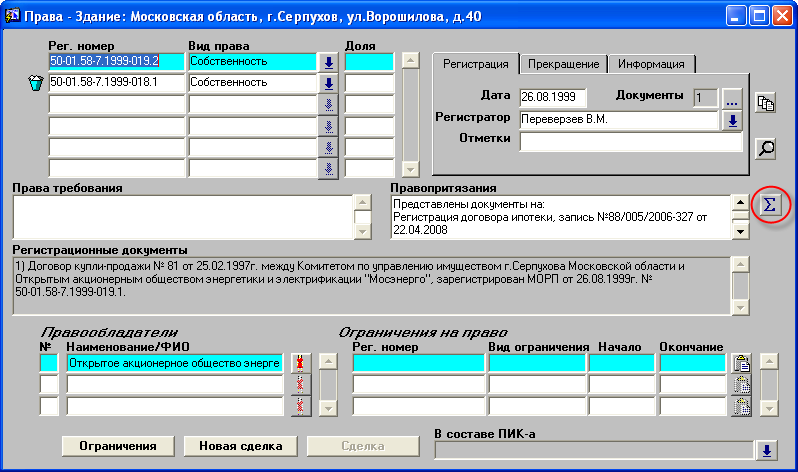The height and width of the screenshot is (472, 798).
Task: Click Регистрационные документы scrollbar up arrow
Action: tap(740, 265)
